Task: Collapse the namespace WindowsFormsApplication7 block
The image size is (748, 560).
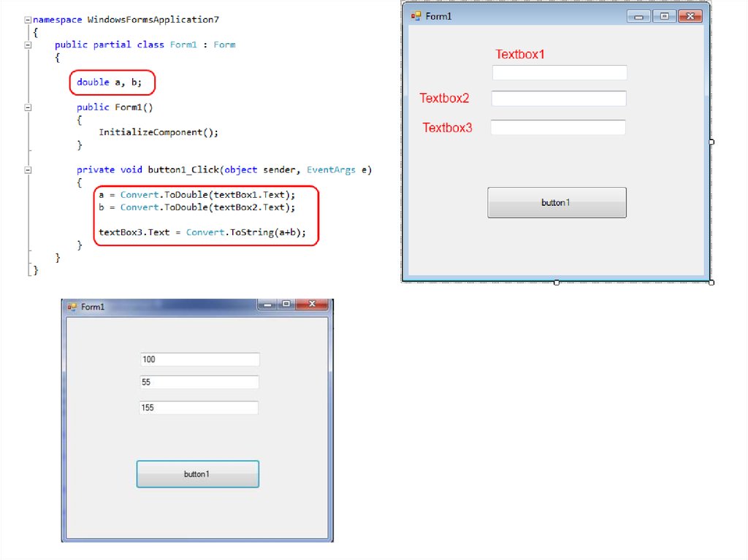Action: tap(28, 20)
